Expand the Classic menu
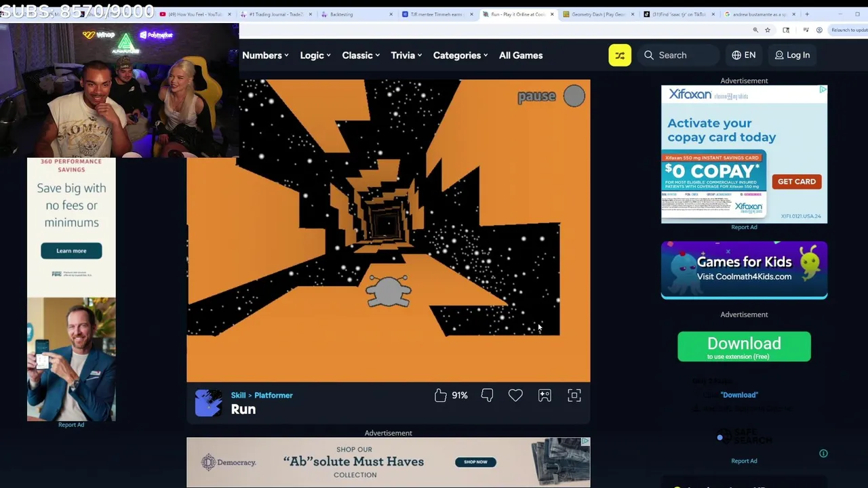This screenshot has height=488, width=868. pyautogui.click(x=360, y=56)
